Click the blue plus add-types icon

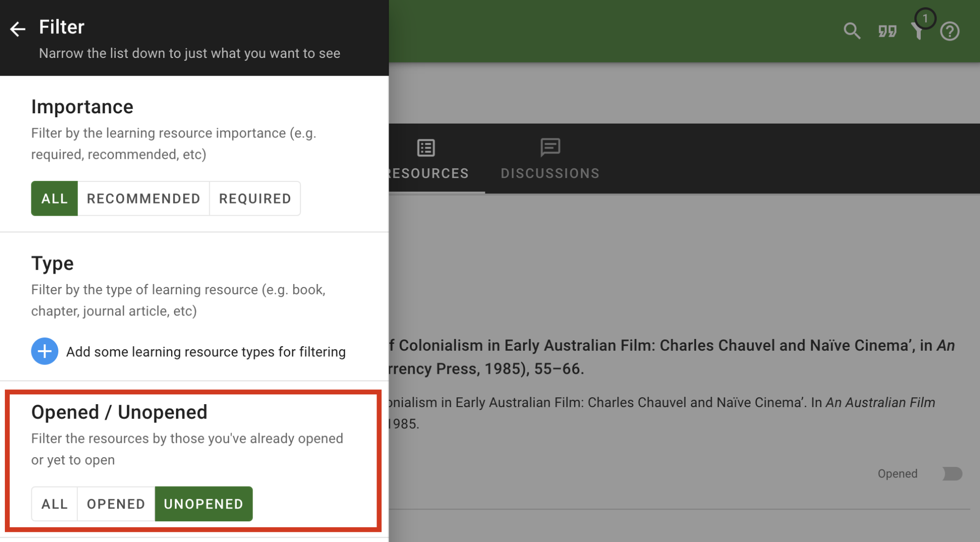[45, 351]
